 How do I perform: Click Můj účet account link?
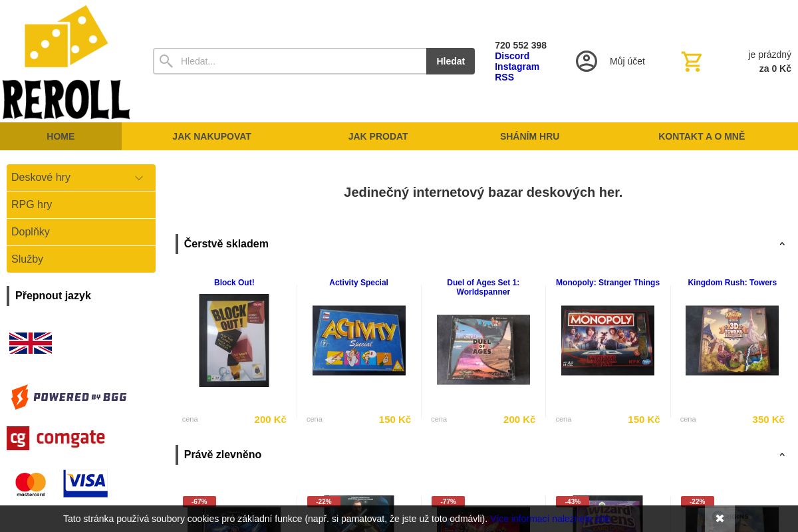[627, 61]
